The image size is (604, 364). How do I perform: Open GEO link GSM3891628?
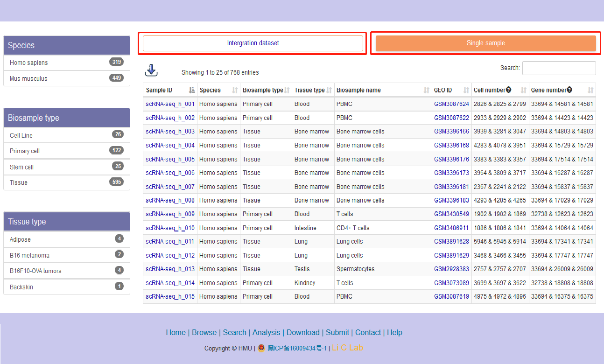tap(451, 242)
